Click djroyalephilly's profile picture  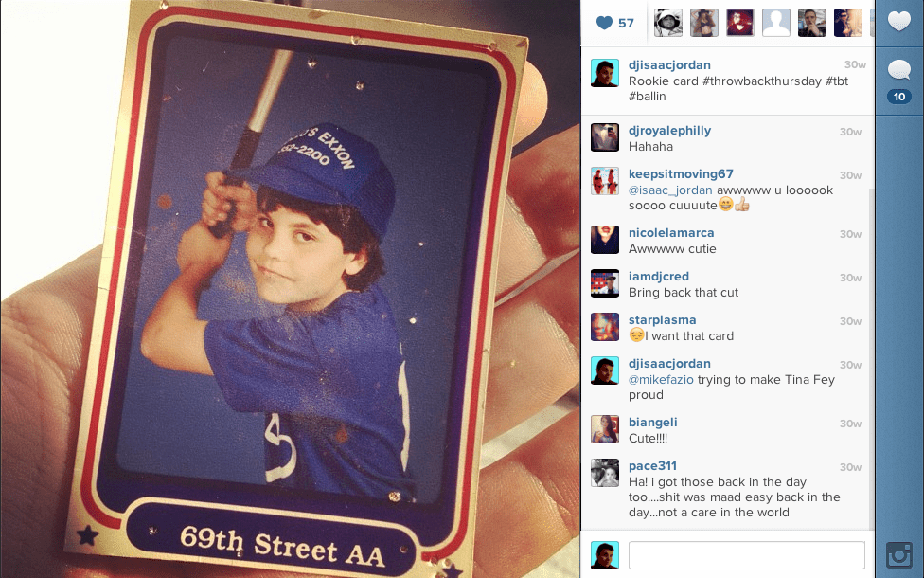click(x=605, y=137)
